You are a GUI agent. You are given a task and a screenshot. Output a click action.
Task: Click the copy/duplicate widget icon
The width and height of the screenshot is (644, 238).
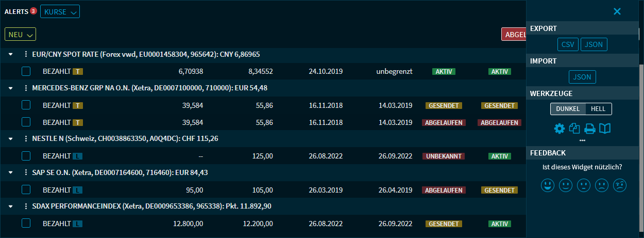[x=574, y=129]
